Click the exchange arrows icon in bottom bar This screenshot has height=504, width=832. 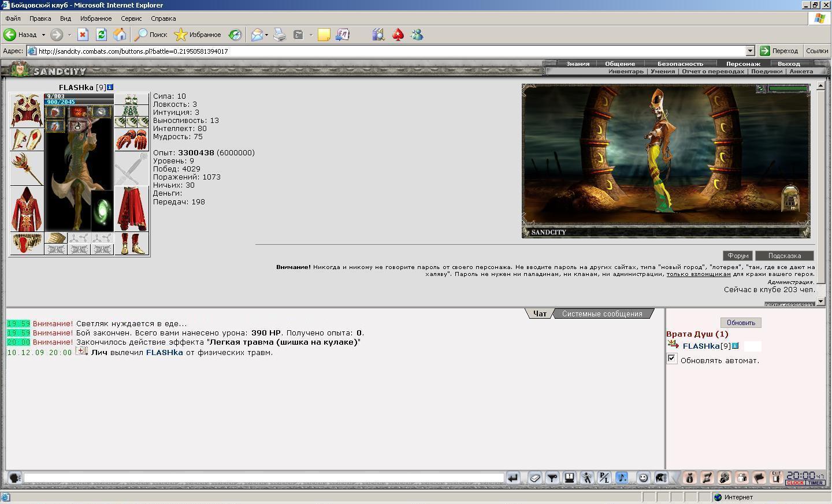coord(707,477)
